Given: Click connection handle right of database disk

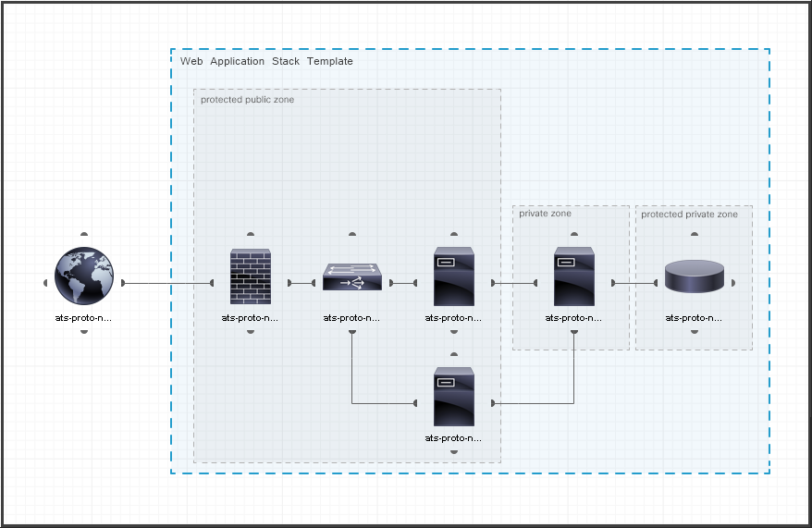Looking at the screenshot, I should pyautogui.click(x=733, y=283).
